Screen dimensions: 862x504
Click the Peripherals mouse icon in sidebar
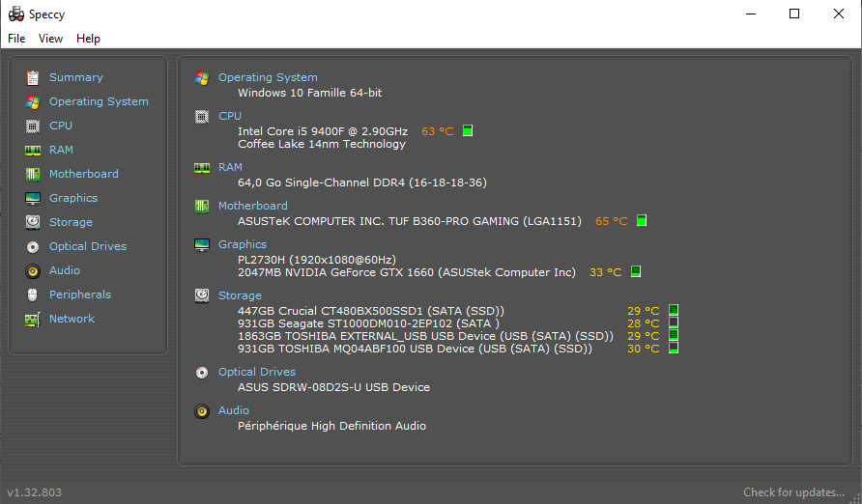coord(33,294)
